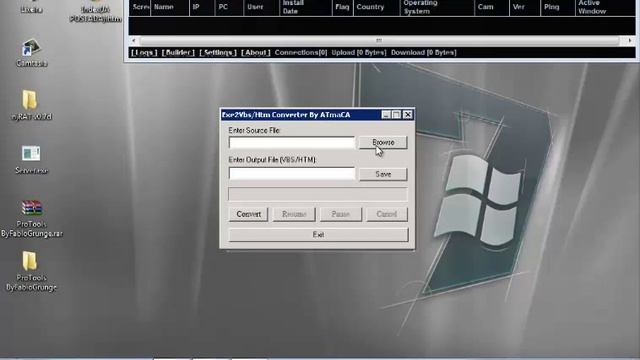Open the Logs menu in njRAT

pos(144,53)
